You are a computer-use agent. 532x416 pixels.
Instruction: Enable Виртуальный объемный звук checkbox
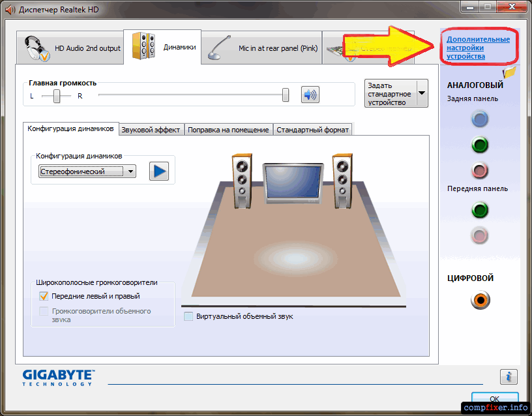coord(189,316)
